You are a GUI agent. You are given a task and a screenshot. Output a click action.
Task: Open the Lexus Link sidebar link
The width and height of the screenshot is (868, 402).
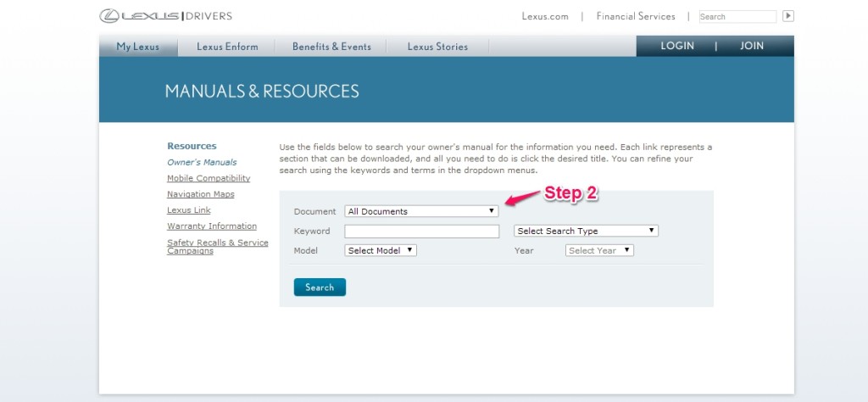coord(189,210)
